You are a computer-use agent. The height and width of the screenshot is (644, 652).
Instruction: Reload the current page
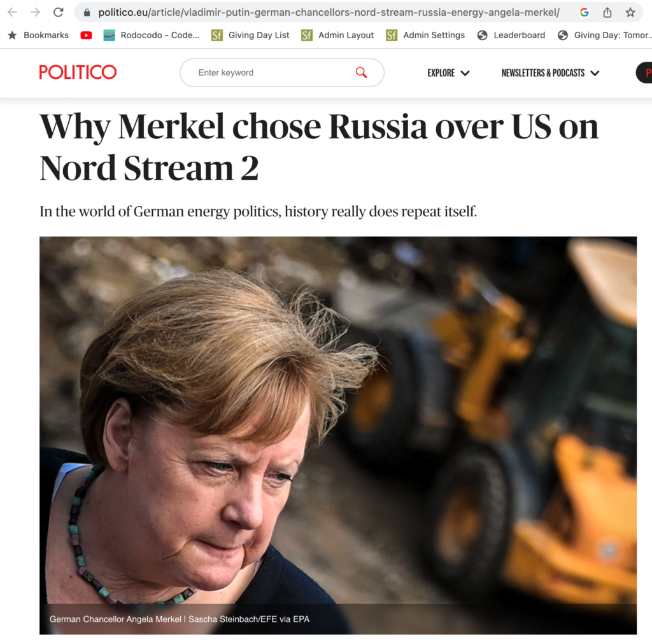[x=58, y=13]
